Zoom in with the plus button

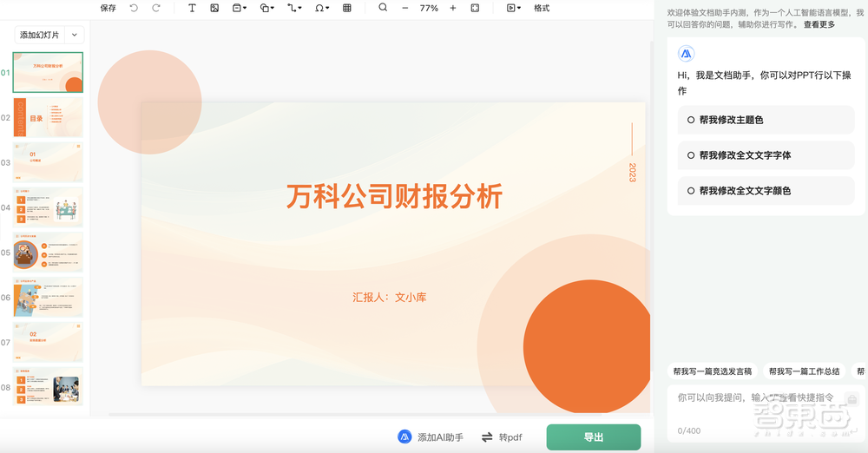(453, 9)
